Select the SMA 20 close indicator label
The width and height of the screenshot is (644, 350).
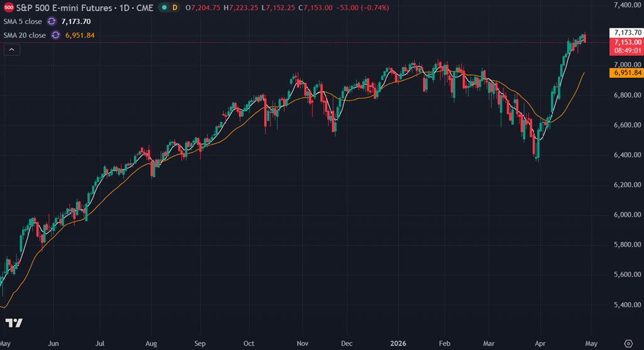coord(26,35)
